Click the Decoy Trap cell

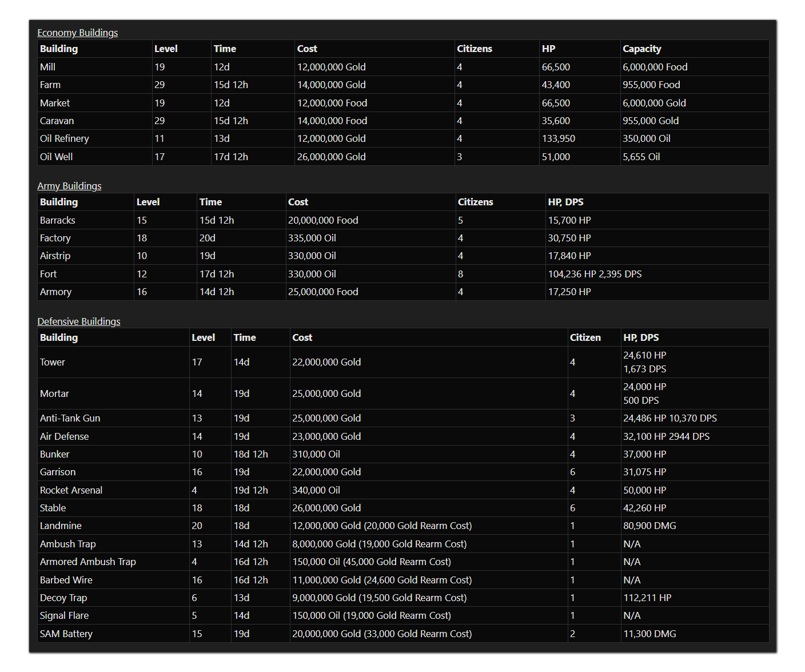(113, 598)
